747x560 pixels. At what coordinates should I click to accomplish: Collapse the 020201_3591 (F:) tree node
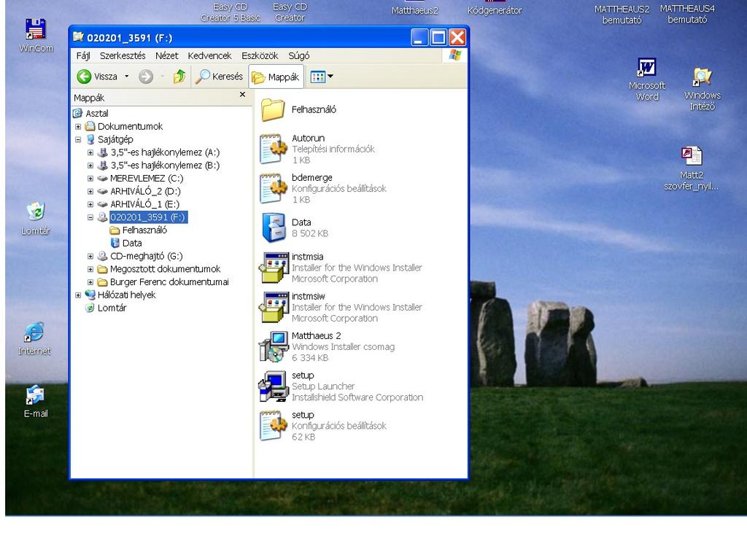(90, 217)
